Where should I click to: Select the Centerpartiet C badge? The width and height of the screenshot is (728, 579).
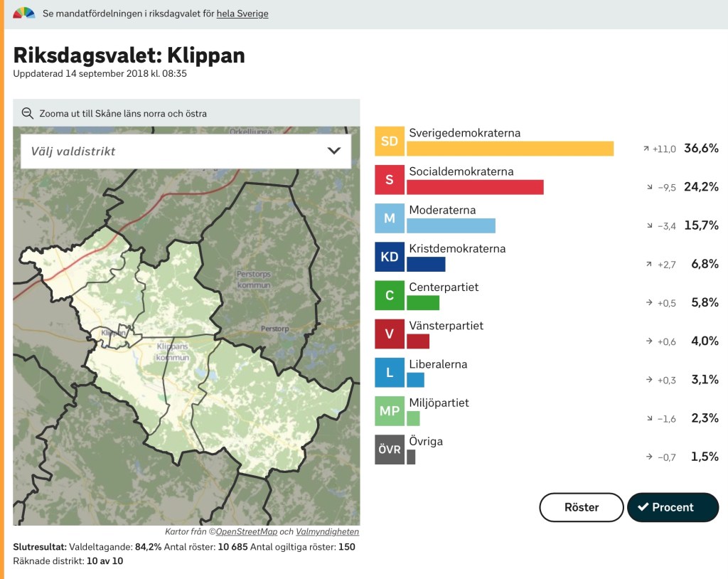[x=390, y=295]
